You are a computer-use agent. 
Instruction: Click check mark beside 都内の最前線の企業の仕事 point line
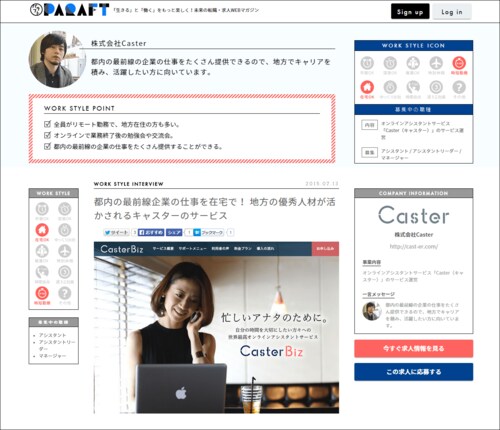[x=47, y=146]
